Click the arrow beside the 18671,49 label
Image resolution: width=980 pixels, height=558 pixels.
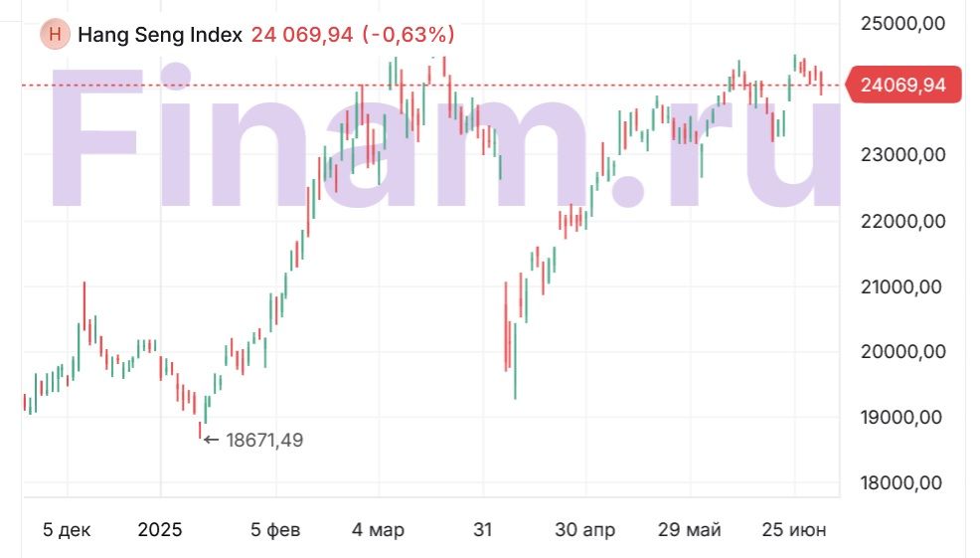tap(211, 440)
